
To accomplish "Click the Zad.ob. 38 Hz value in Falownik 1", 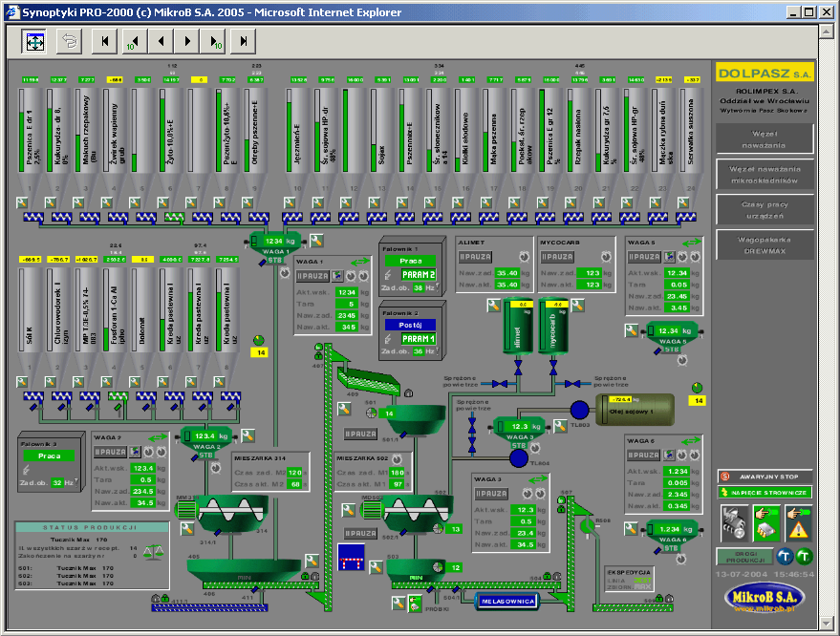I will tap(419, 288).
